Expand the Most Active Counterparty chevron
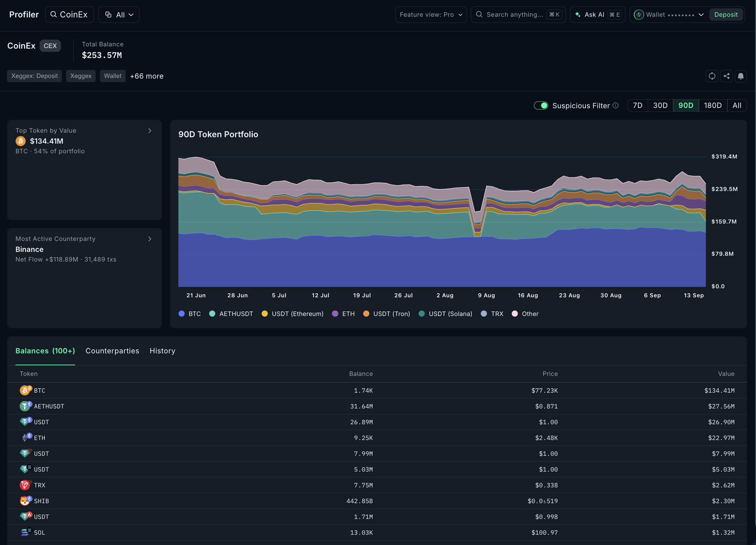Screen dimensions: 756x545 [x=150, y=239]
